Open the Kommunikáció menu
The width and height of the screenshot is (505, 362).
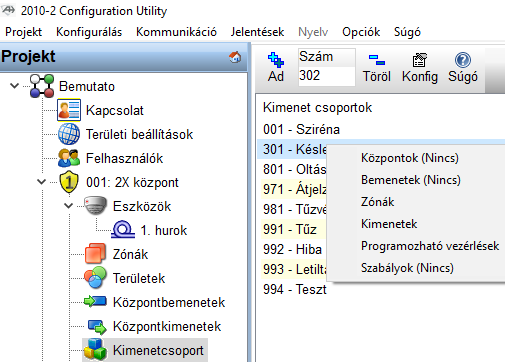(176, 32)
